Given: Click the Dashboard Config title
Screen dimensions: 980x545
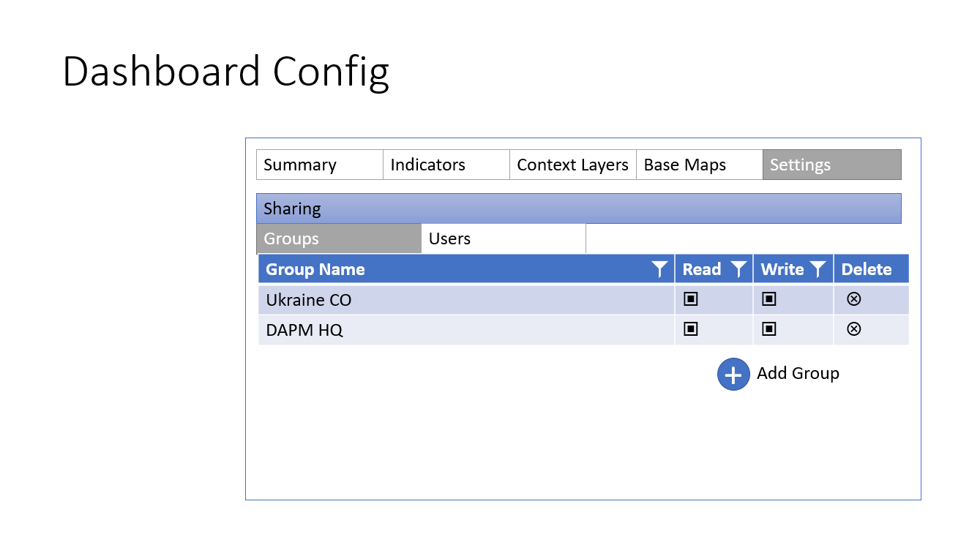Looking at the screenshot, I should (x=225, y=73).
